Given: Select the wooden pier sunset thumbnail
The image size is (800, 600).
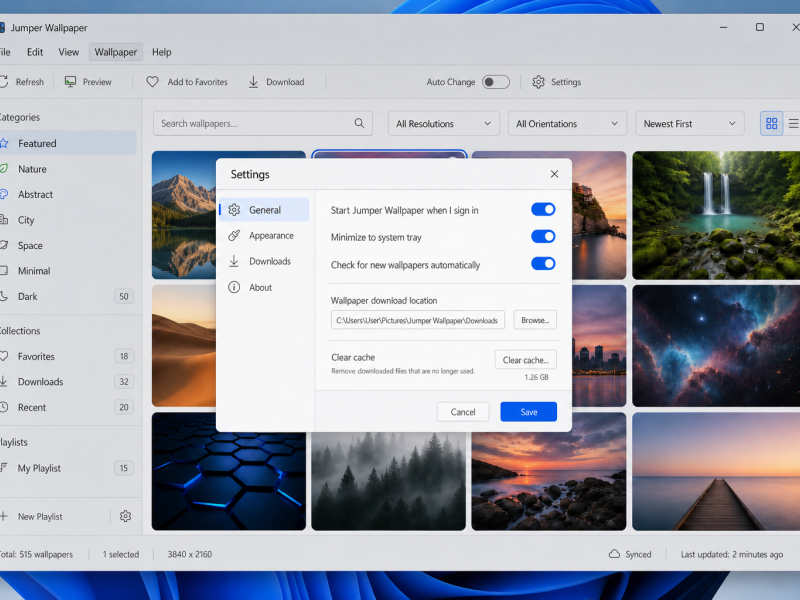Looking at the screenshot, I should pos(716,471).
